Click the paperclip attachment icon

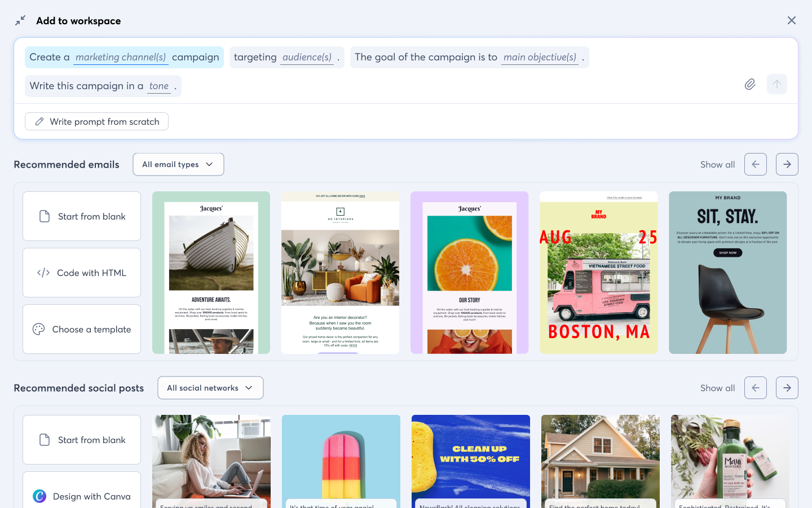[749, 84]
